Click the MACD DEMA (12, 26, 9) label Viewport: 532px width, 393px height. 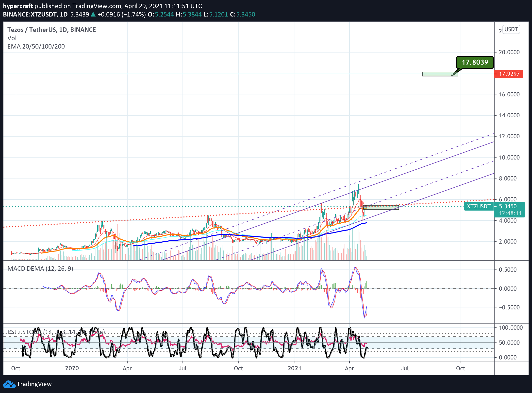click(40, 268)
